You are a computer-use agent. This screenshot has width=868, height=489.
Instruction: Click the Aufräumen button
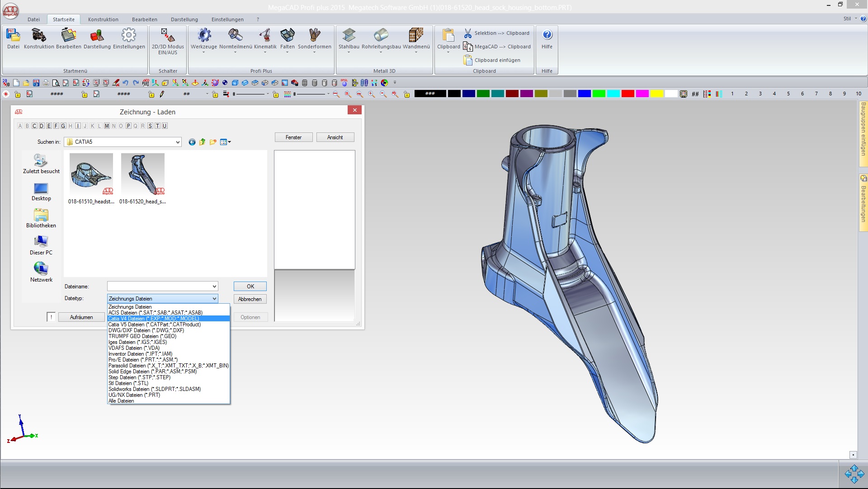81,317
